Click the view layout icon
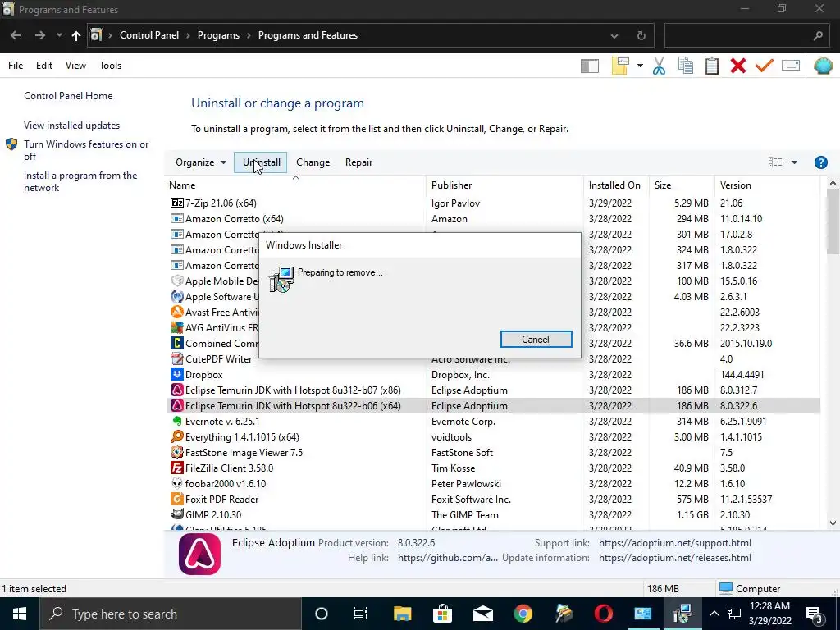The image size is (840, 630). (x=775, y=162)
